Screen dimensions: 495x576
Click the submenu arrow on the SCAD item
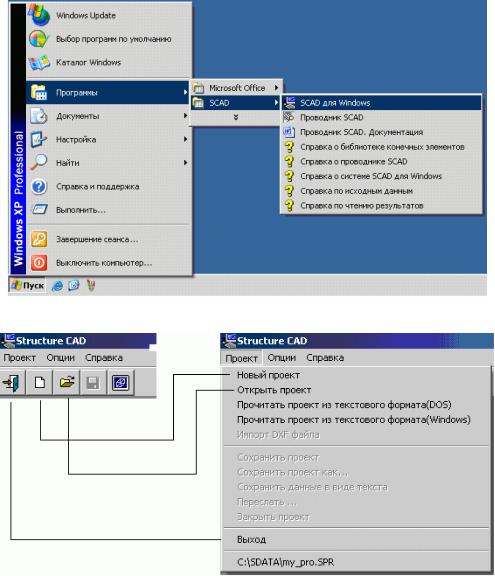click(276, 103)
